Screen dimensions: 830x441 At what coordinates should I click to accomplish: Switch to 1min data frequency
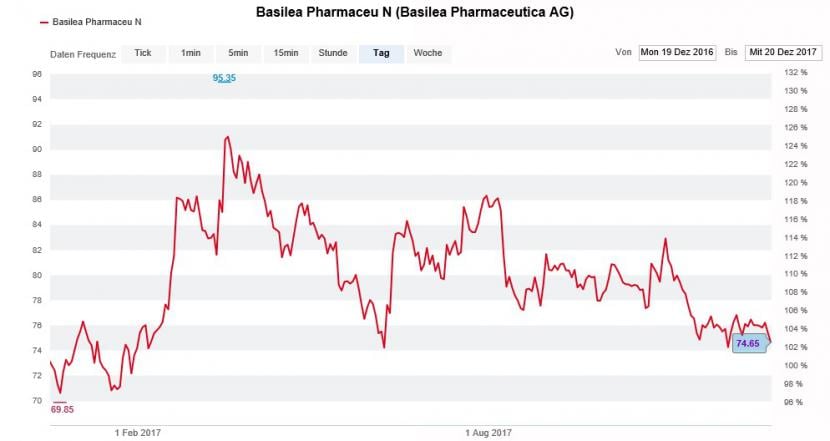pyautogui.click(x=191, y=53)
